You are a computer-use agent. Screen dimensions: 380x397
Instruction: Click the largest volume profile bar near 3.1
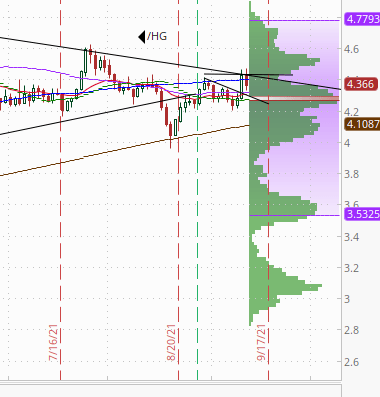pyautogui.click(x=286, y=286)
